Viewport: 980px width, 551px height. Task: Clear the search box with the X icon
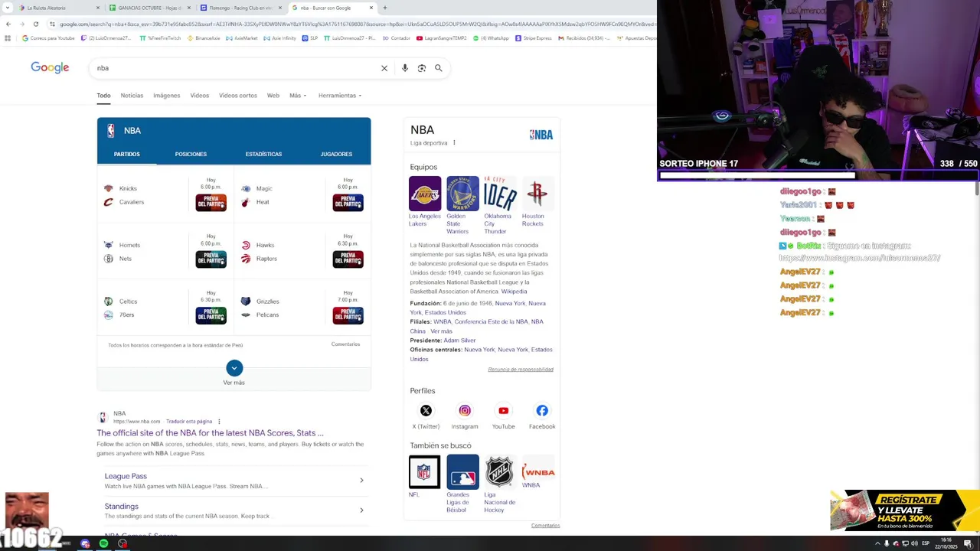384,68
